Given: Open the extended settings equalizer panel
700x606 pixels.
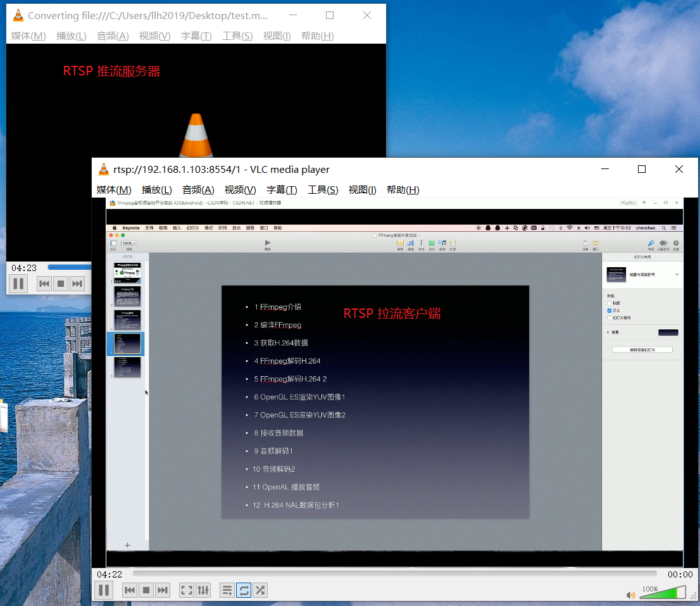Looking at the screenshot, I should pyautogui.click(x=203, y=590).
